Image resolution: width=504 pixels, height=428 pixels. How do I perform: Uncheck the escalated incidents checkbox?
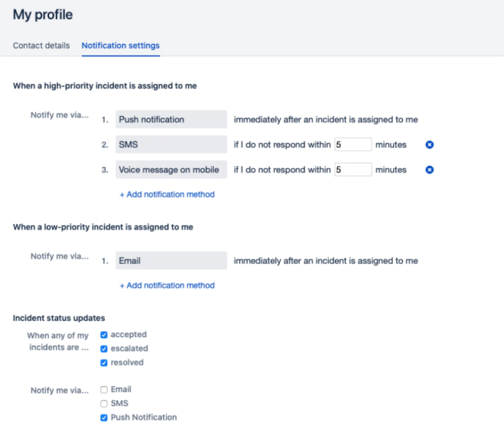pos(104,349)
